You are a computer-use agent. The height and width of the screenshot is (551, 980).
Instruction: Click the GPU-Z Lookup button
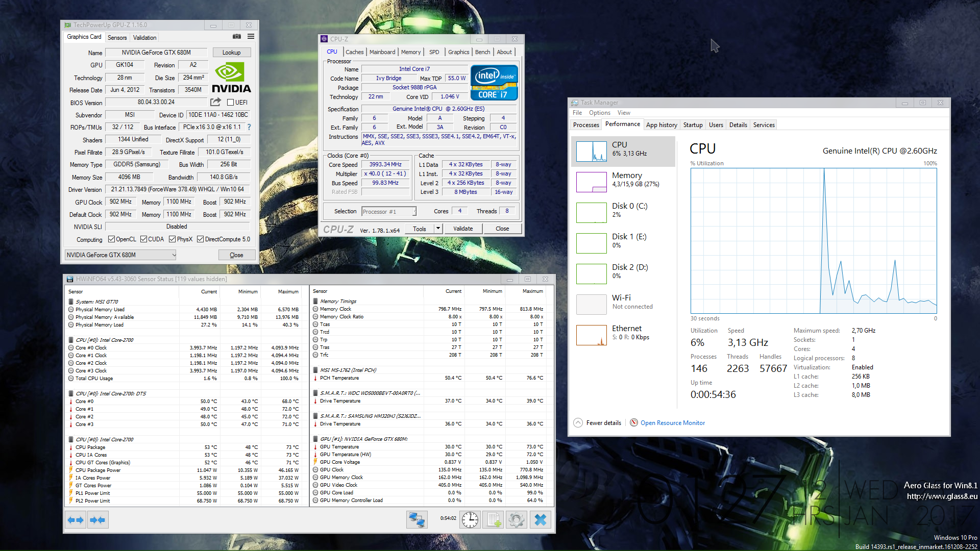[x=231, y=53]
